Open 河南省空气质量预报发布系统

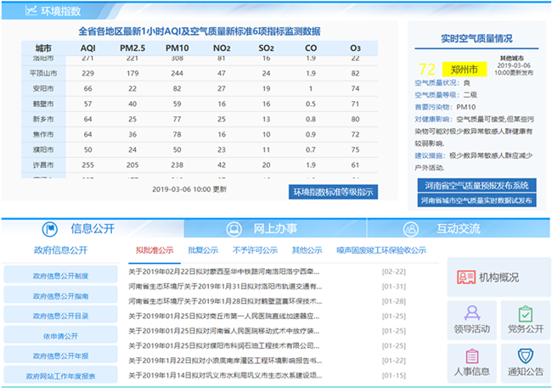pyautogui.click(x=479, y=185)
